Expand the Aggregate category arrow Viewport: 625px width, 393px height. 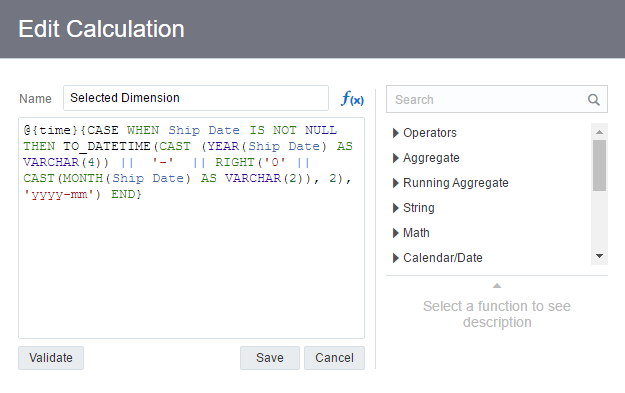(395, 158)
